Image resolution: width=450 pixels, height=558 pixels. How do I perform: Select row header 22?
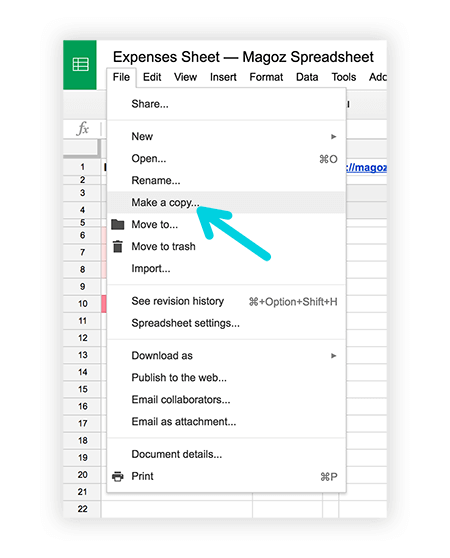tap(82, 509)
